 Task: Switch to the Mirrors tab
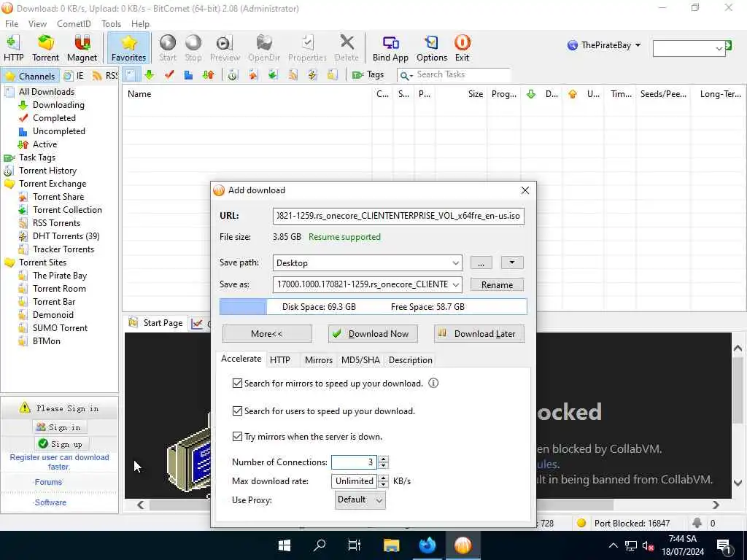coord(318,360)
